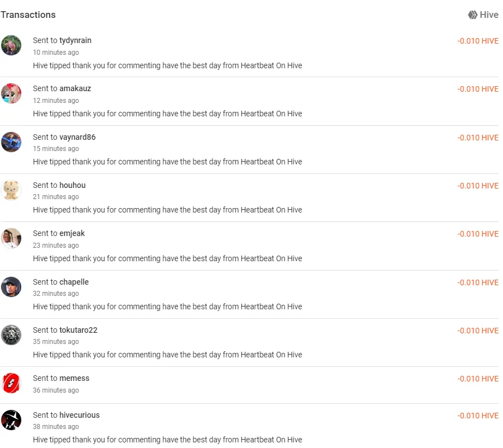Click the Transactions heading
503x448 pixels.
click(x=28, y=15)
